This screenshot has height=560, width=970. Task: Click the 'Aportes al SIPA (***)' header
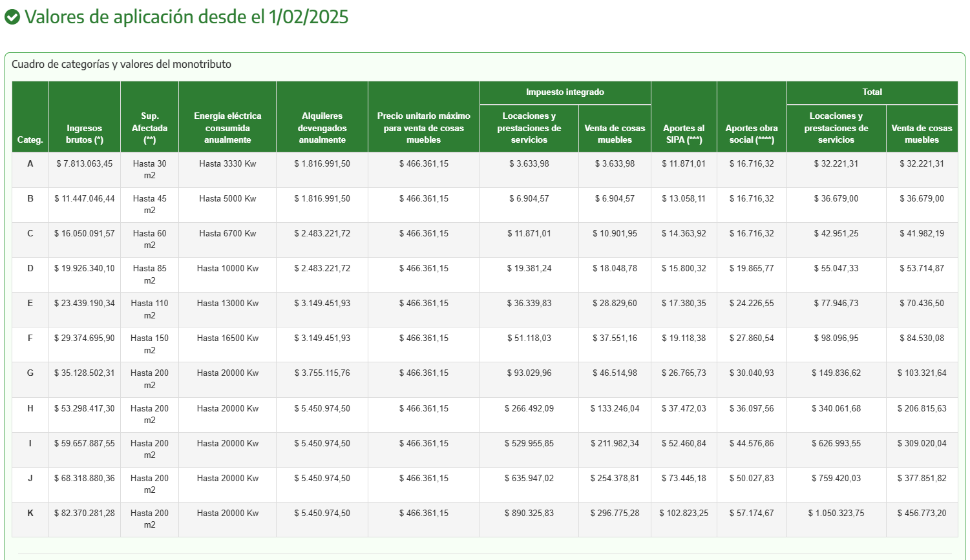coord(684,134)
